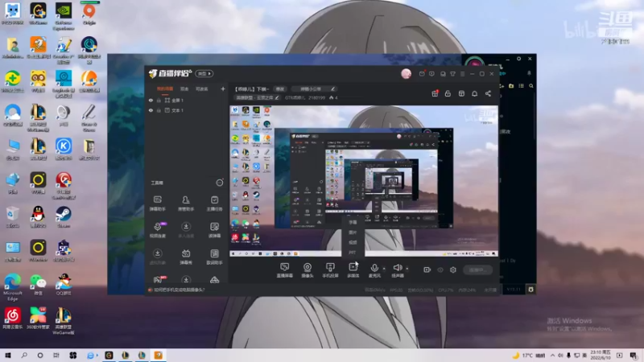
Task: Open the 房管助手 room manager tool
Action: coord(186,204)
